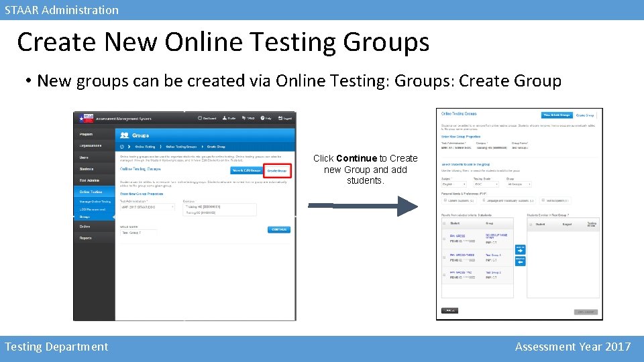The image size is (644, 362).
Task: Open the Group filter dropdown showing All Groups
Action: pos(519,185)
